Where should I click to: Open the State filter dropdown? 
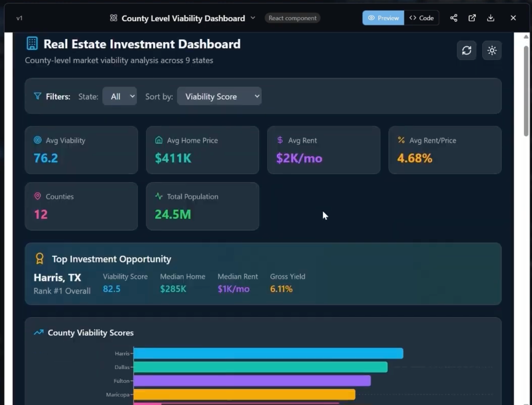pos(120,96)
